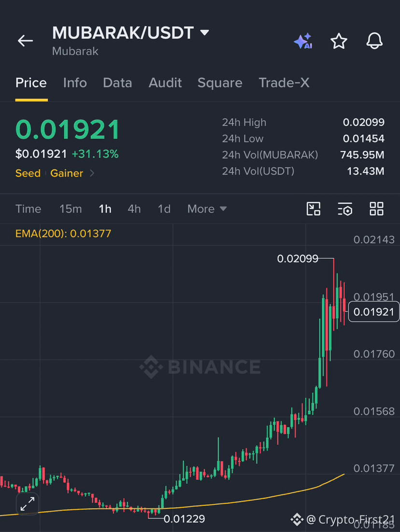
Task: Tap the +31.13% change value
Action: point(95,154)
